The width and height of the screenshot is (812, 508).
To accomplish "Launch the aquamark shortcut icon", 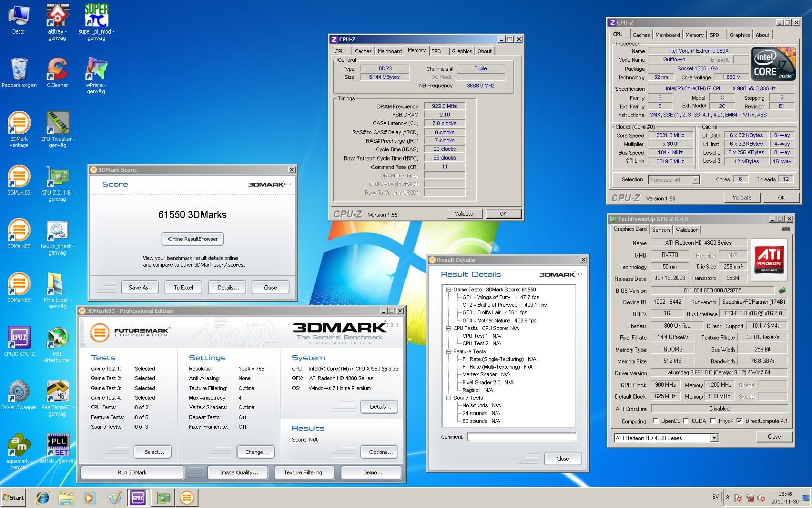I will [x=19, y=452].
